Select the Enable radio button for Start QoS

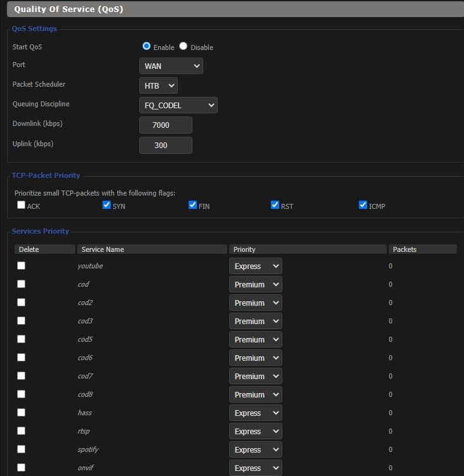[147, 46]
